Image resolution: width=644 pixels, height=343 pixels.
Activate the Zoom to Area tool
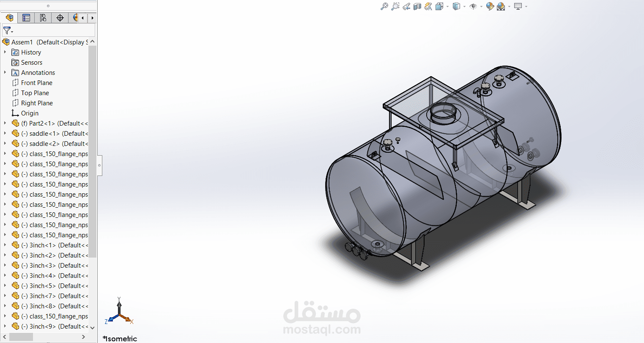[395, 6]
